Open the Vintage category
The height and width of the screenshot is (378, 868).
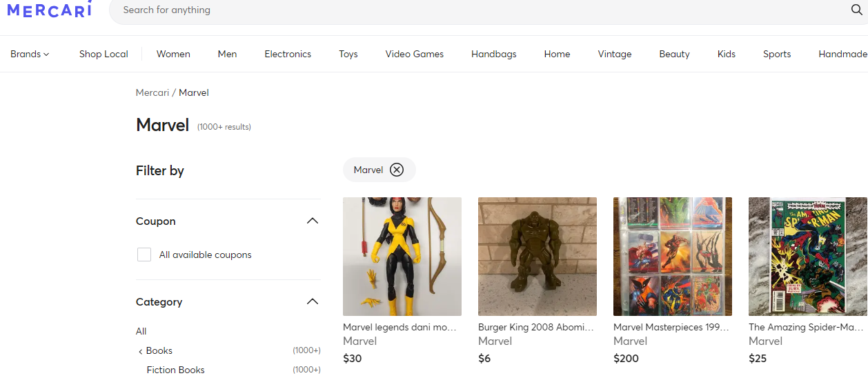tap(615, 54)
